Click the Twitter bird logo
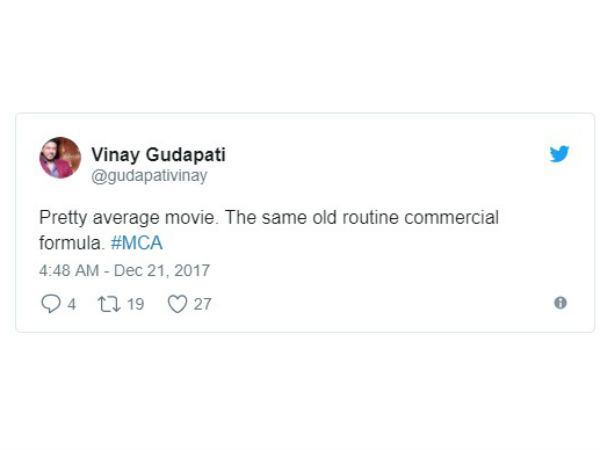600x450 pixels. (559, 154)
